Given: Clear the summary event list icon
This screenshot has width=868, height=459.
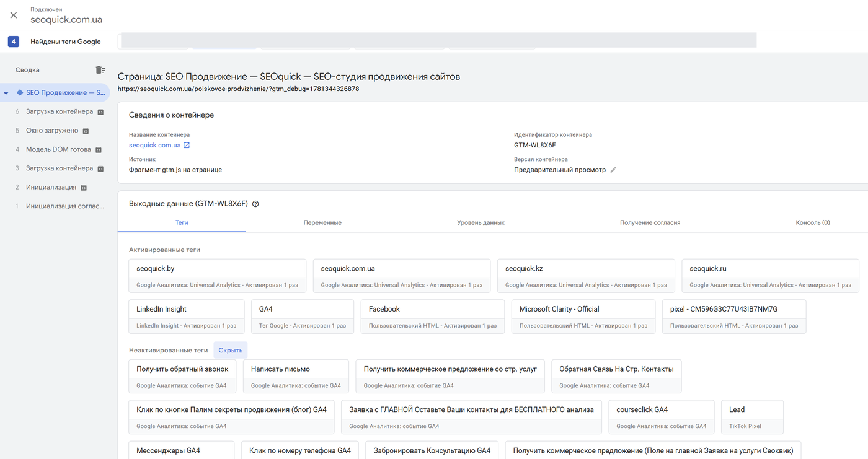Looking at the screenshot, I should pyautogui.click(x=100, y=70).
